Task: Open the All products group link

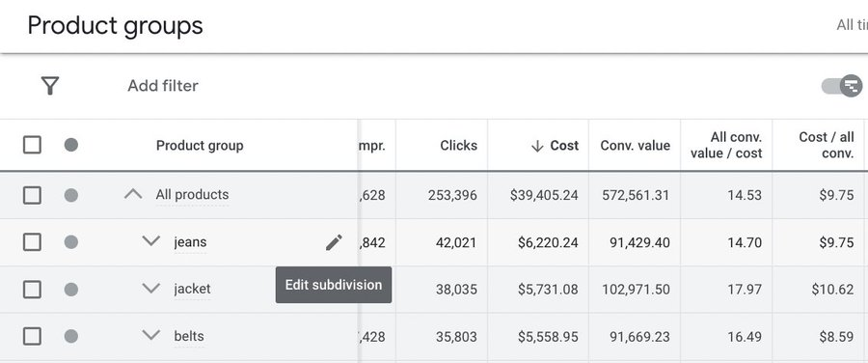Action: [x=192, y=195]
